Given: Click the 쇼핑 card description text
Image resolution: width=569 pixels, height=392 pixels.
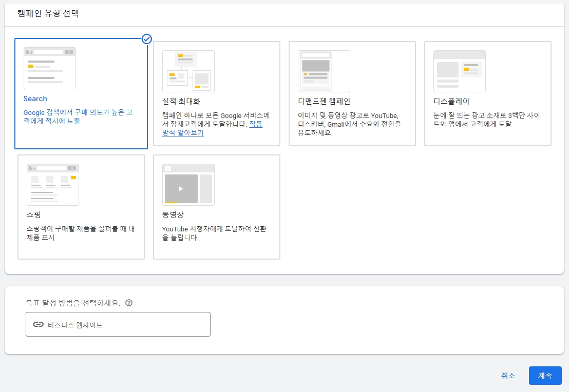Looking at the screenshot, I should point(81,233).
